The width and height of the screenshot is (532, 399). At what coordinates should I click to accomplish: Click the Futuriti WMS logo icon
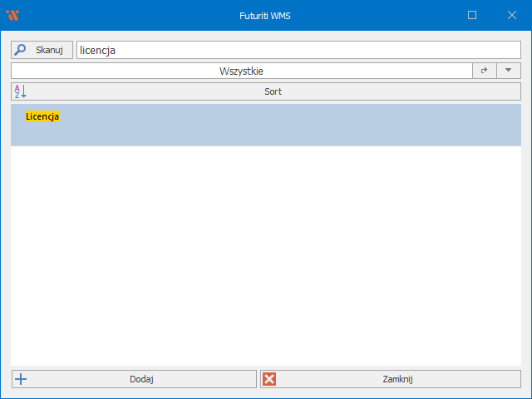pos(12,15)
